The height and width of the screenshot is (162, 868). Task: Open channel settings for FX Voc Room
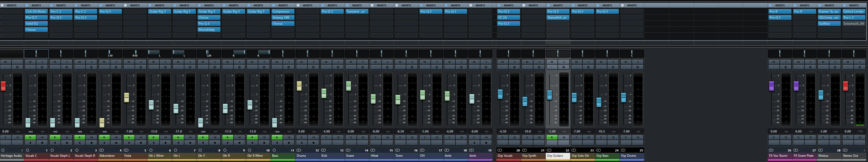click(x=786, y=67)
